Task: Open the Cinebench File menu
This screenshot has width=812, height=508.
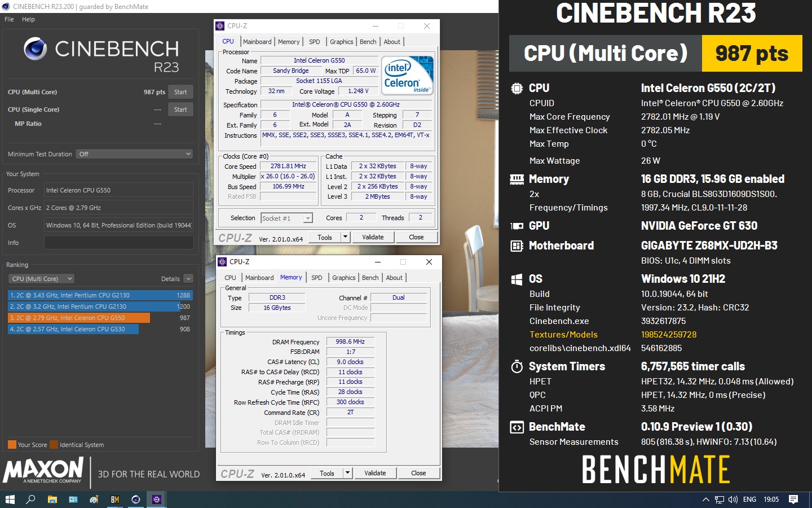Action: click(9, 19)
